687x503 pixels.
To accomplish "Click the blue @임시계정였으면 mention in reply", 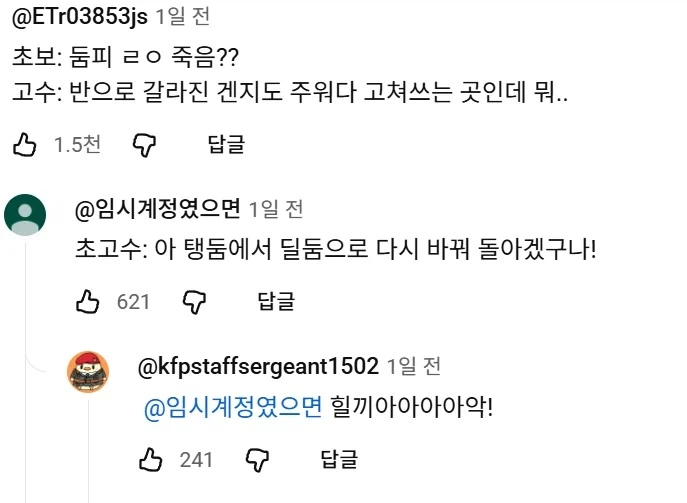I will pyautogui.click(x=234, y=407).
